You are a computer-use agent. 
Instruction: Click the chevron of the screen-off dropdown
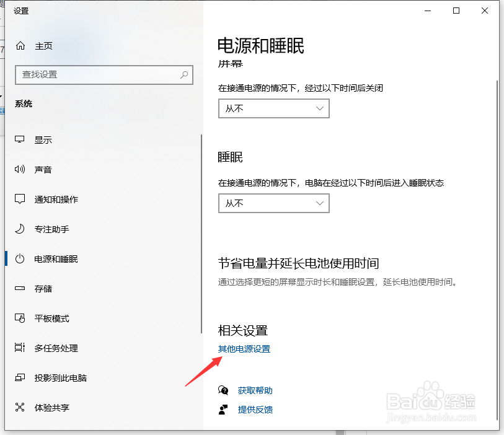(319, 108)
